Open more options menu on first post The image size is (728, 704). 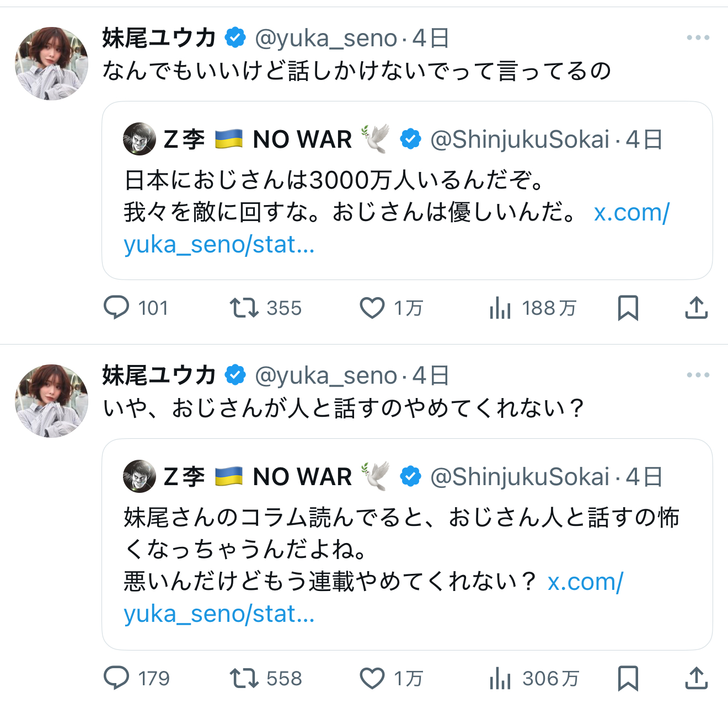click(x=698, y=37)
